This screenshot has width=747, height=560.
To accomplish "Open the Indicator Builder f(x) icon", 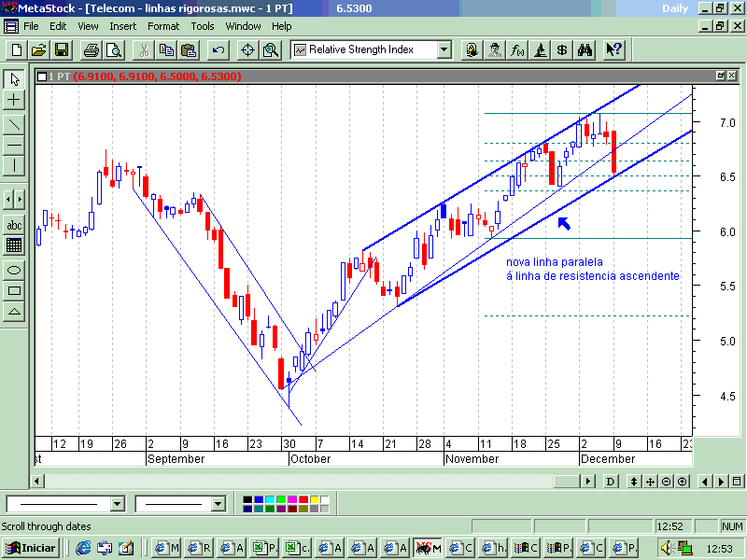I will click(x=517, y=50).
